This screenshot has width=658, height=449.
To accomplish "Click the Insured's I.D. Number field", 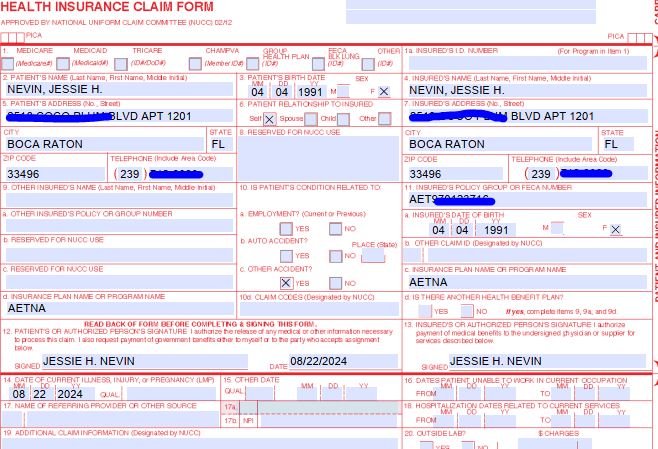I will pyautogui.click(x=527, y=63).
